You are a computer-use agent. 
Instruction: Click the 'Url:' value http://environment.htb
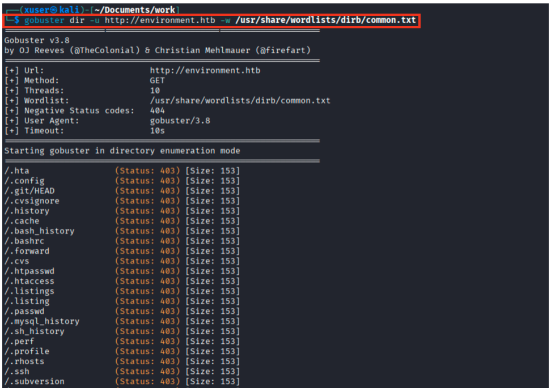click(205, 71)
